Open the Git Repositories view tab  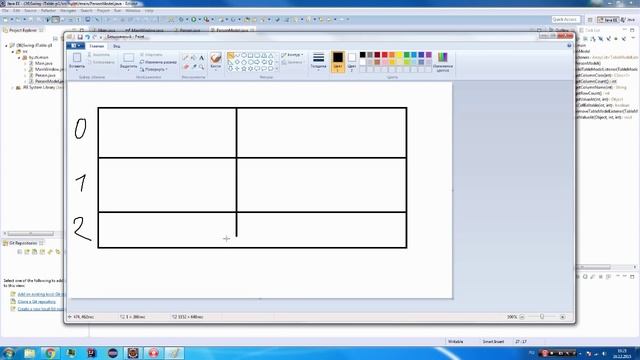[22, 243]
